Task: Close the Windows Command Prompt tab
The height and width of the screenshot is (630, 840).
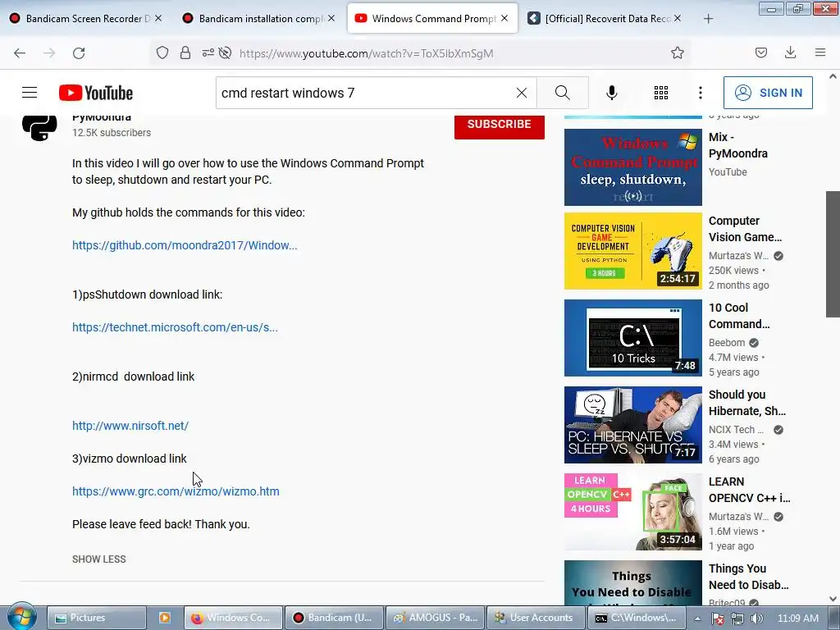Action: coord(504,18)
